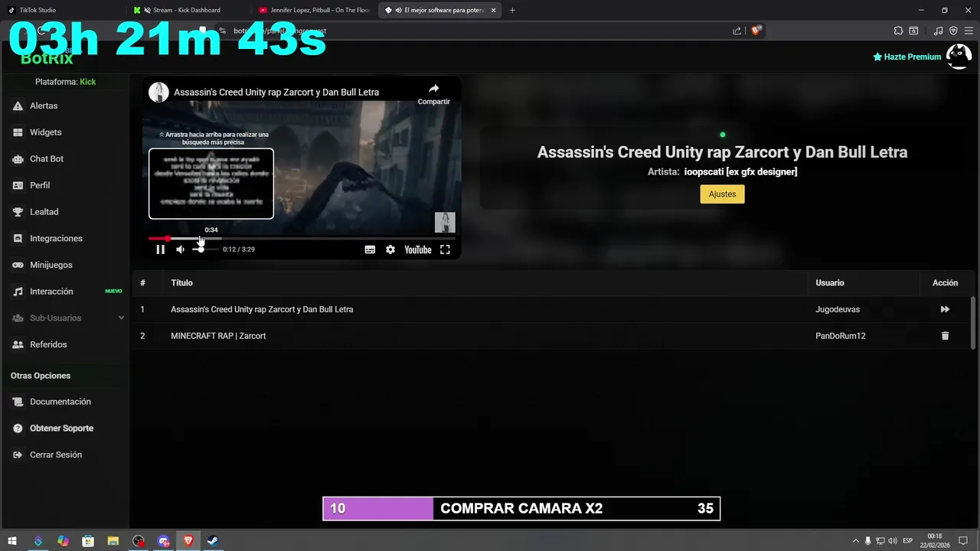Click the Alertas warning triangle icon
Viewport: 980px width, 551px height.
[x=18, y=106]
